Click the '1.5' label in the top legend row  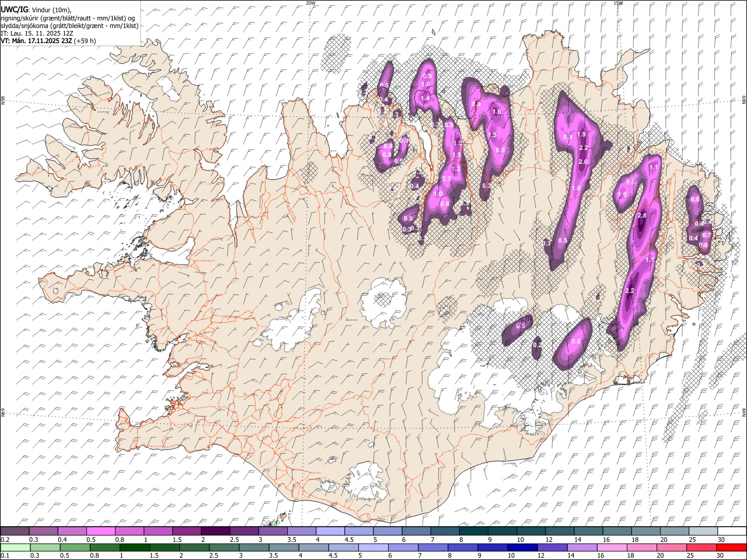(x=176, y=540)
